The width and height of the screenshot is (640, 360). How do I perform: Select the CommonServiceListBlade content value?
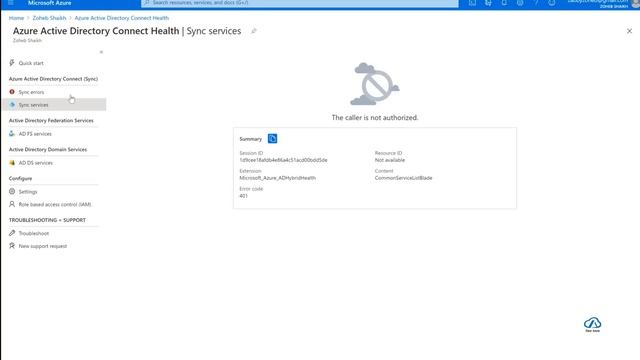(x=403, y=178)
